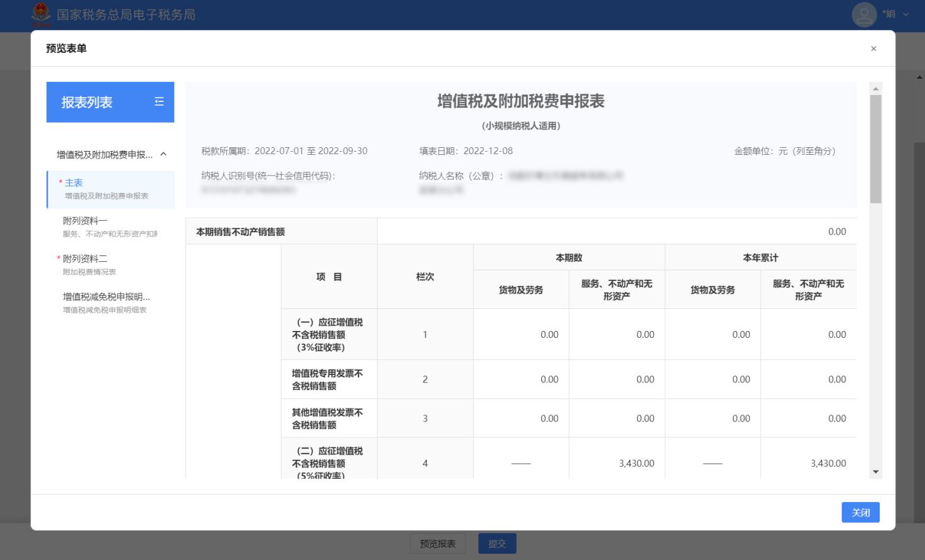The image size is (925, 560).
Task: Click the 预览报表 button
Action: [x=438, y=544]
